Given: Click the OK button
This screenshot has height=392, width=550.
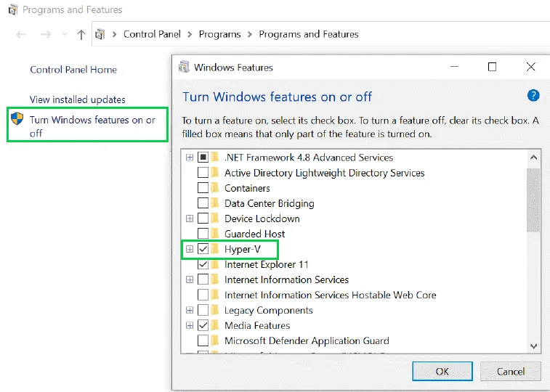Looking at the screenshot, I should click(x=442, y=372).
